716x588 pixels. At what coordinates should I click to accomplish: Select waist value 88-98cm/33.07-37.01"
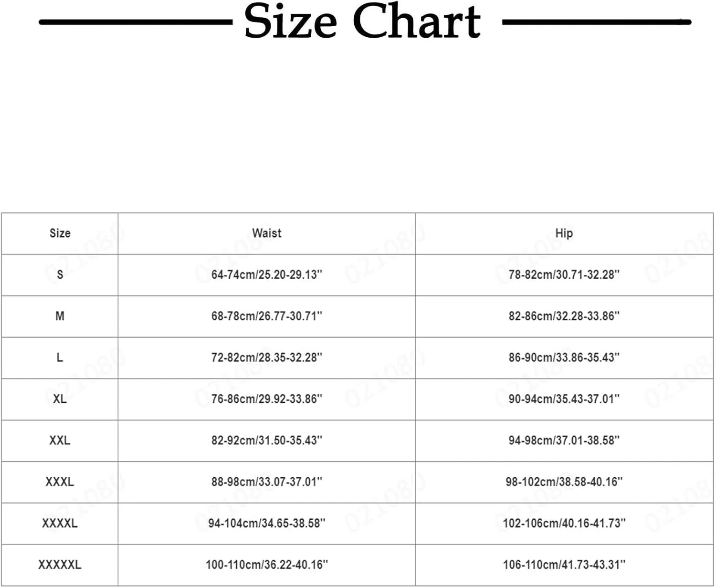coord(267,482)
